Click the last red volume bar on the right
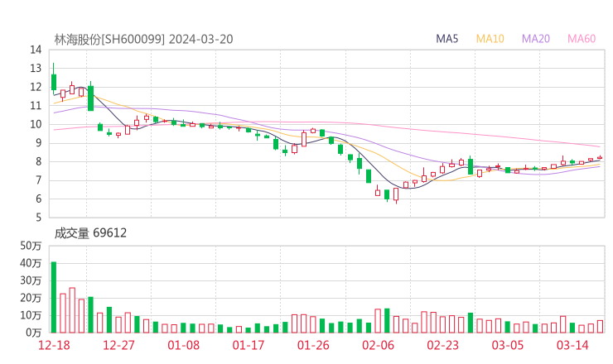 (600, 327)
